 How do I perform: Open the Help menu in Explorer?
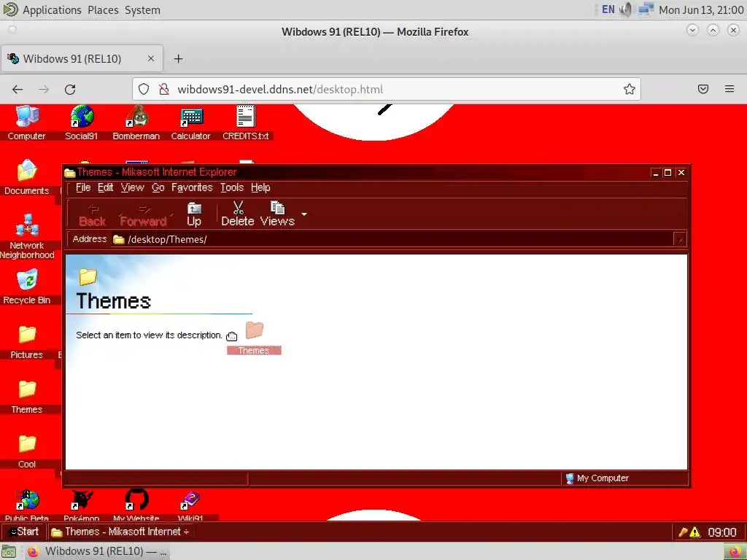[260, 187]
